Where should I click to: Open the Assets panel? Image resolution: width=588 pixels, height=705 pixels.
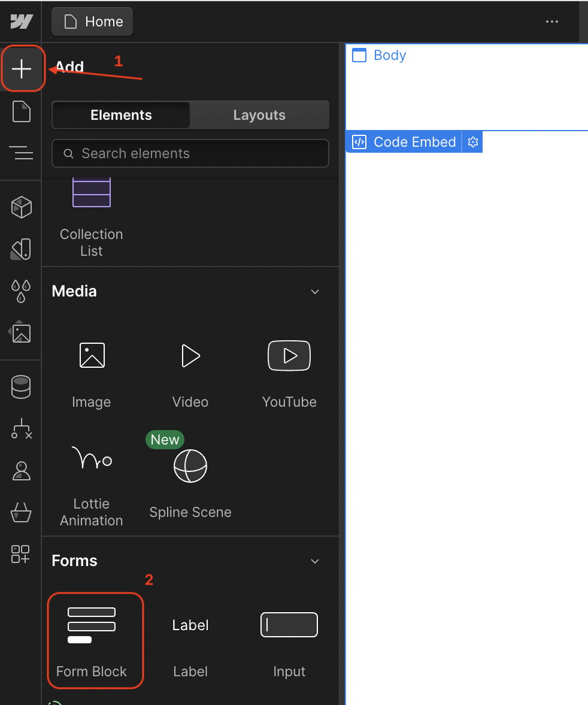click(22, 333)
